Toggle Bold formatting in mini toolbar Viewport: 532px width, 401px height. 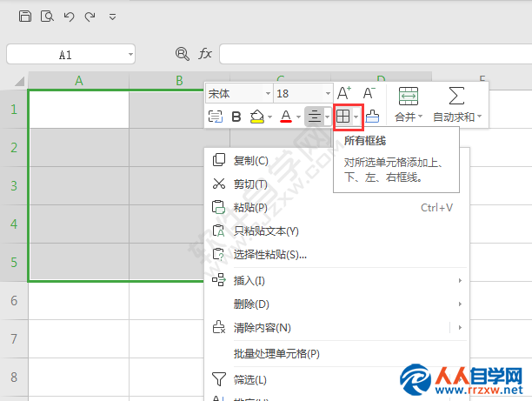click(x=236, y=117)
